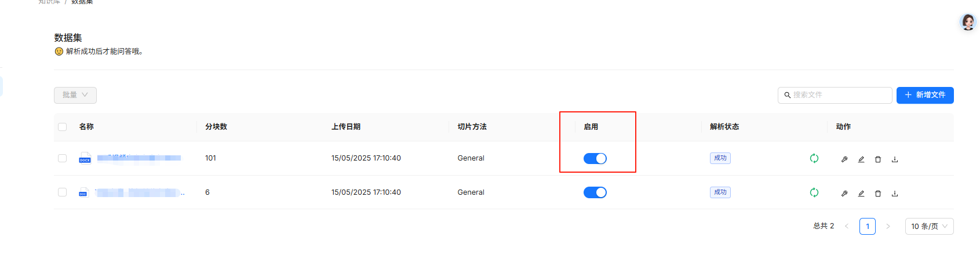Screen dimensions: 980x273
Task: Click General method in 101-chunk row
Action: pyautogui.click(x=471, y=158)
